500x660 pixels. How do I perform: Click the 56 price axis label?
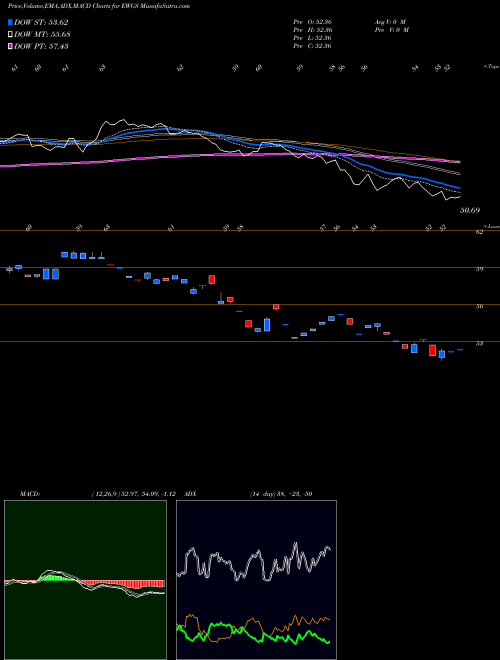[x=479, y=306]
